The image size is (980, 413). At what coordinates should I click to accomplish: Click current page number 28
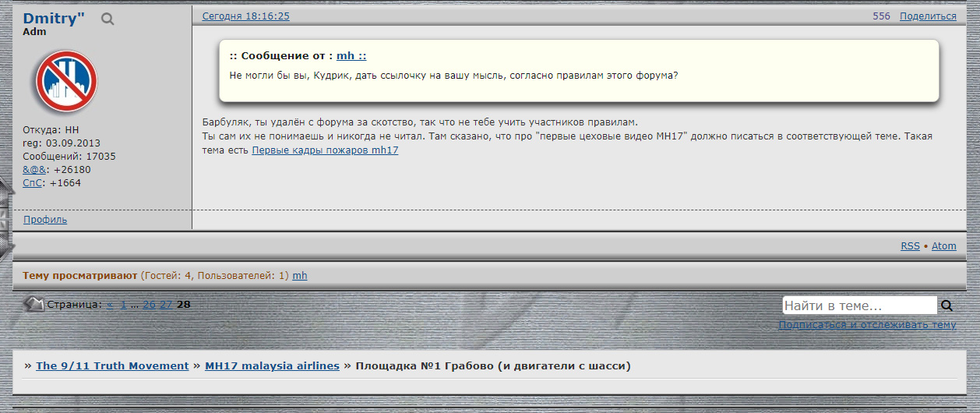pos(184,305)
